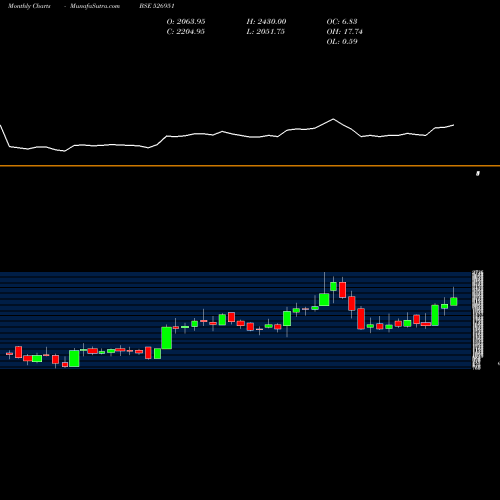Click the open value 'O: 2063.95'
The image size is (500, 500).
click(x=186, y=21)
